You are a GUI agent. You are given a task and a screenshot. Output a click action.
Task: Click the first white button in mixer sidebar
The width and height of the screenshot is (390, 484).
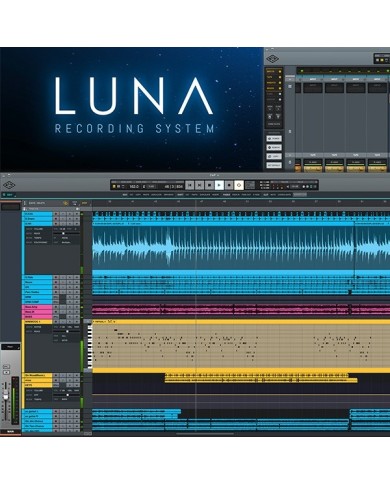point(274,138)
